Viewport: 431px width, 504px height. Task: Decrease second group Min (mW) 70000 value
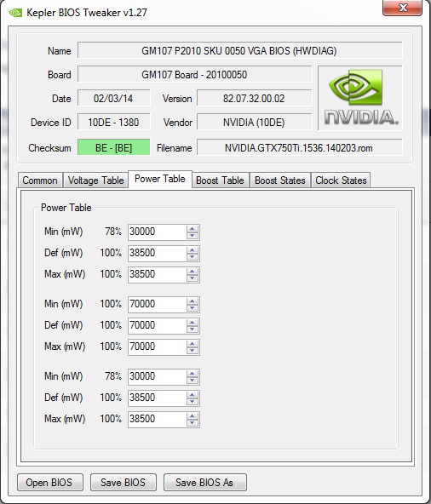click(x=193, y=308)
